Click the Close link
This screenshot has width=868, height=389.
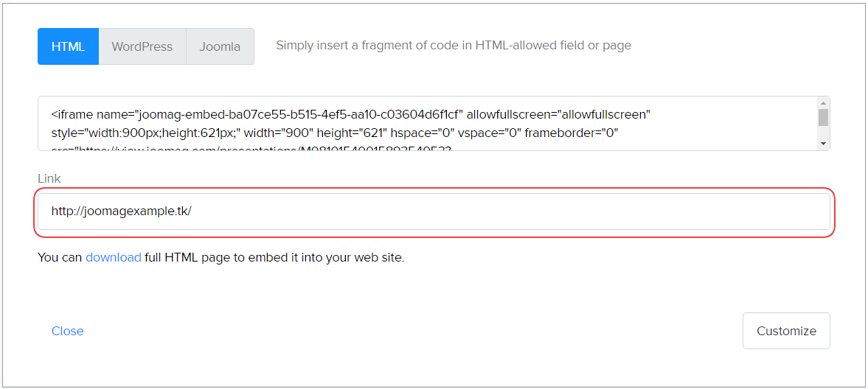(x=67, y=332)
